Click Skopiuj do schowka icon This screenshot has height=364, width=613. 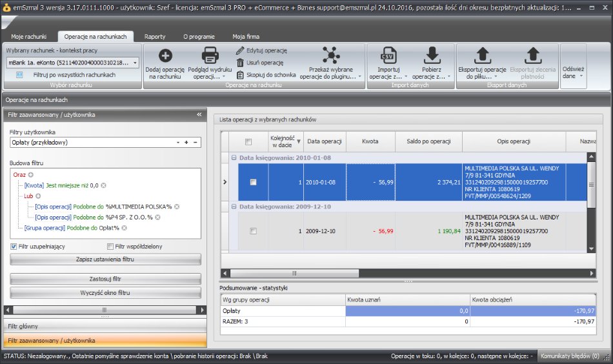tap(240, 75)
